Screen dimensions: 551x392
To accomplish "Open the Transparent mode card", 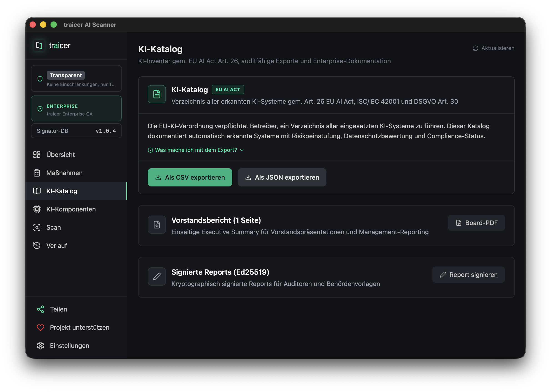I will tap(76, 78).
